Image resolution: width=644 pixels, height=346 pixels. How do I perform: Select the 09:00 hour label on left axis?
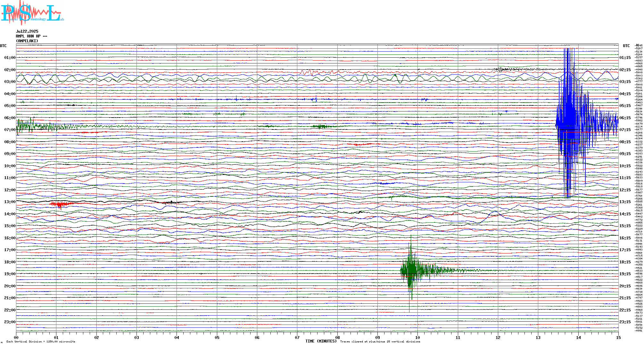(x=10, y=154)
